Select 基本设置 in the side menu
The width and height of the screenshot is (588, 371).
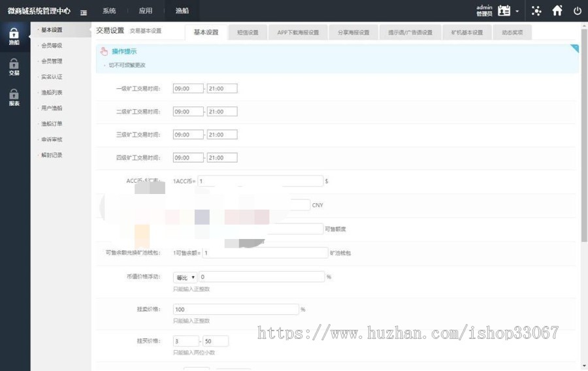point(52,30)
